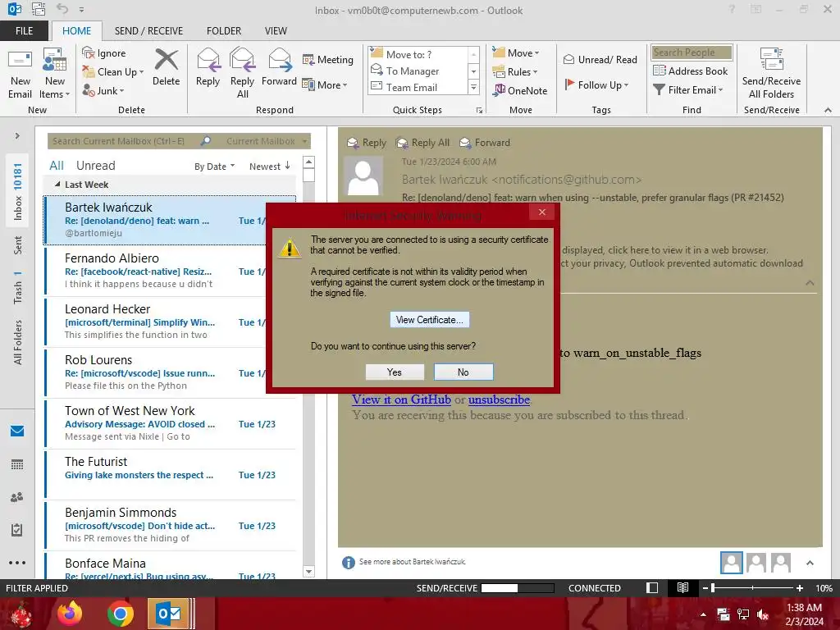Open New Items menu
This screenshot has width=840, height=630.
pyautogui.click(x=55, y=74)
